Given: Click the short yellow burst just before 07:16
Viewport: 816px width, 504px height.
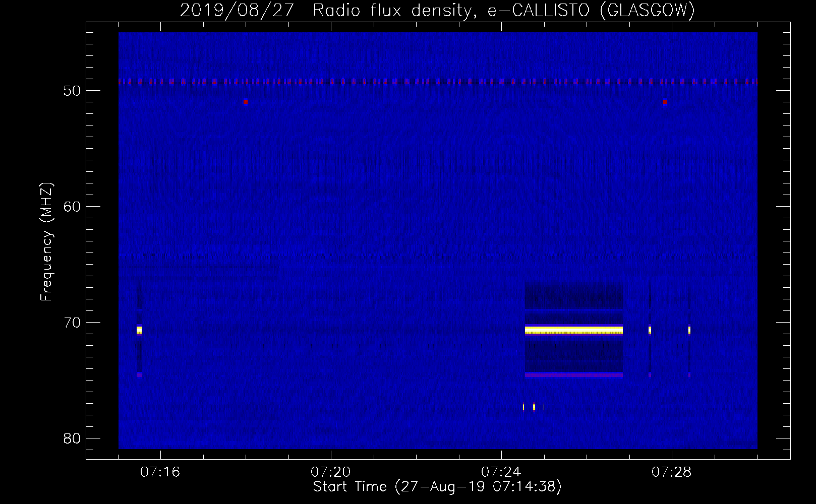Looking at the screenshot, I should coord(139,330).
